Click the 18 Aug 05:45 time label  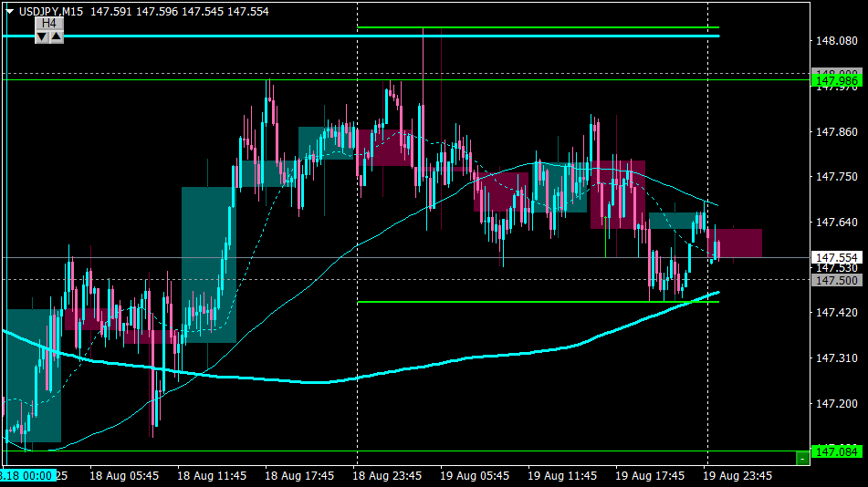(x=124, y=476)
